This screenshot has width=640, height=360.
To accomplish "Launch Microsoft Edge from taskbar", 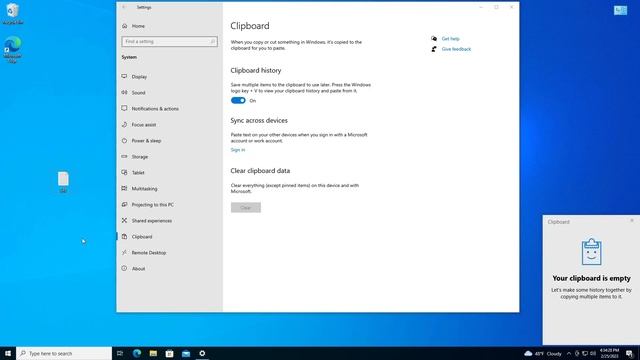I will point(137,353).
